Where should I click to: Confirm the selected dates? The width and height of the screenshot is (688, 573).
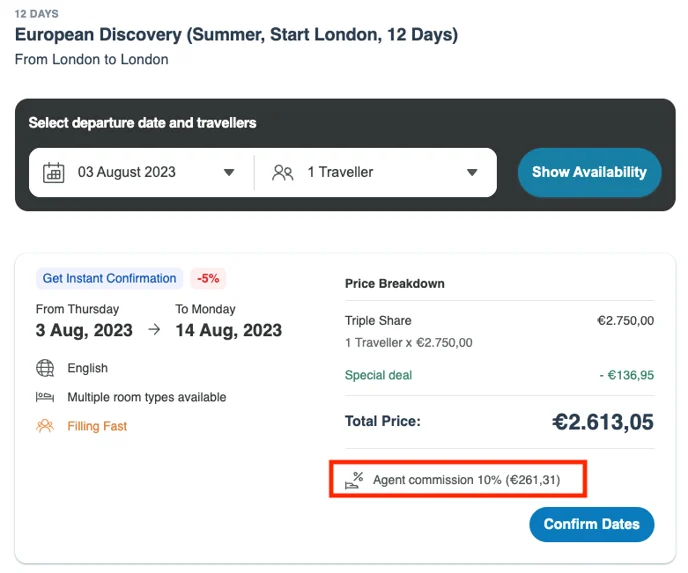tap(591, 524)
